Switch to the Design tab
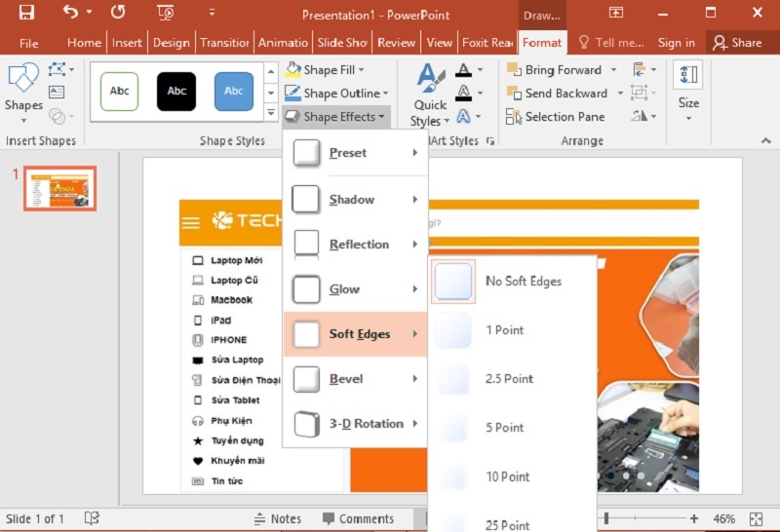780x532 pixels. point(171,43)
